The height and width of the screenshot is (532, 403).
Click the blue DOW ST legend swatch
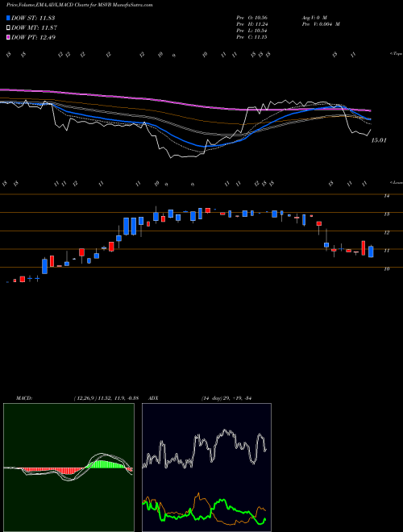9,19
